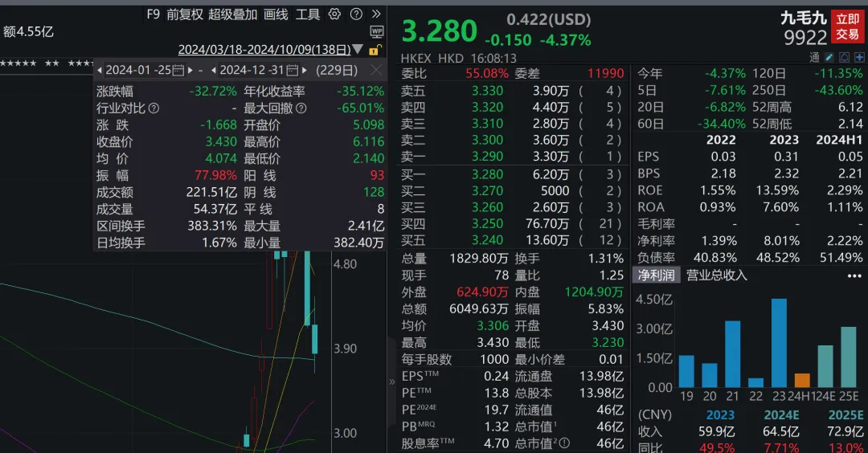Click 250日 change -43.60%

pyautogui.click(x=838, y=90)
